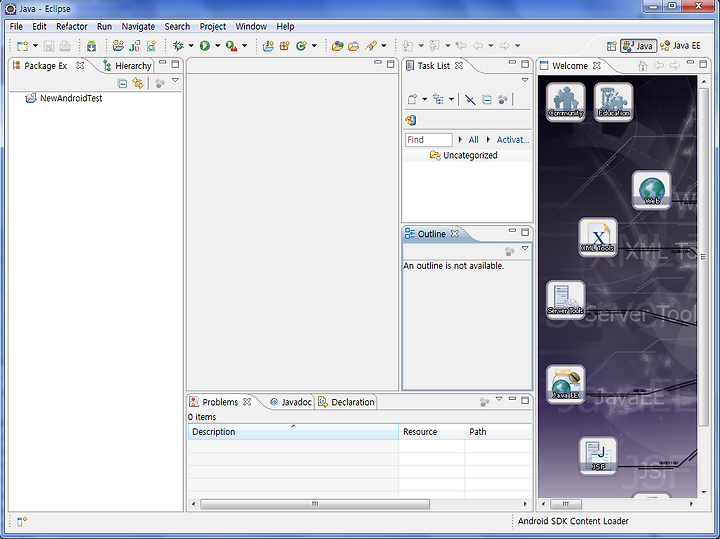Click the New Android XML file icon

(x=151, y=45)
